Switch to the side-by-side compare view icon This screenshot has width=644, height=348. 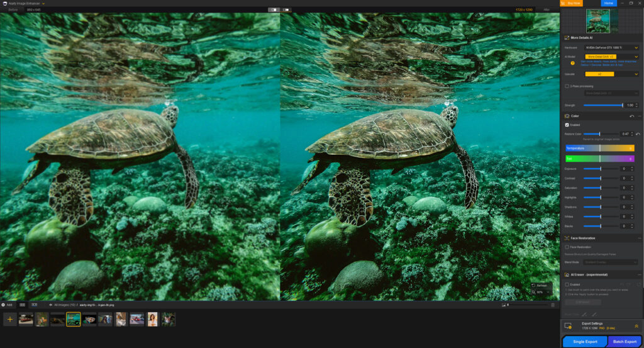[x=286, y=9]
